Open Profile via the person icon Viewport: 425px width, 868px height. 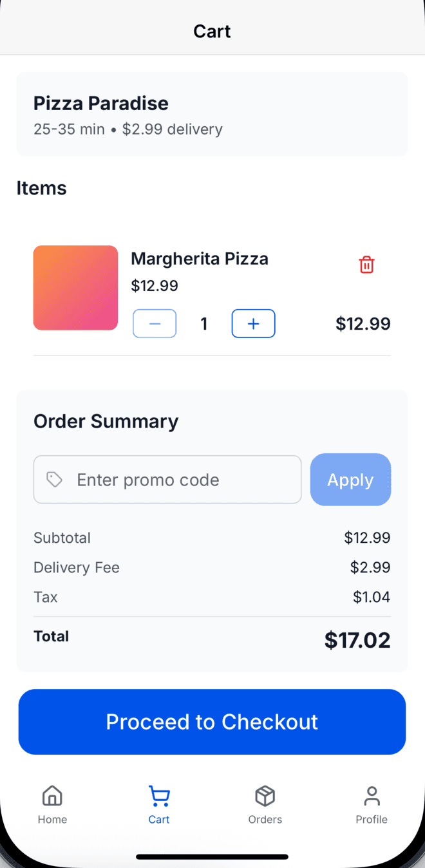372,796
